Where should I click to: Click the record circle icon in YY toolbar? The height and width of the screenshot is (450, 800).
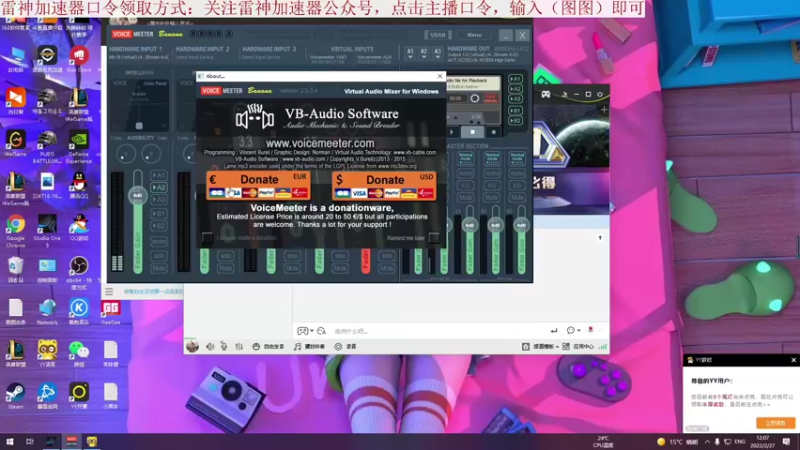pyautogui.click(x=338, y=346)
